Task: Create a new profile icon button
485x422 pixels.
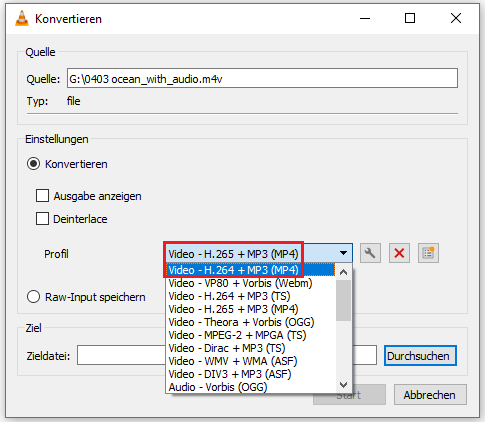Action: [428, 253]
